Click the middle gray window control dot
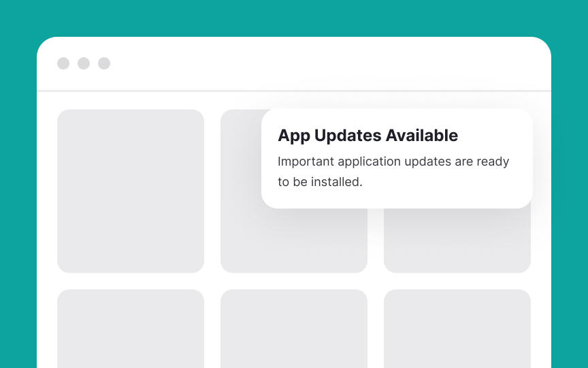588x368 pixels. [84, 63]
